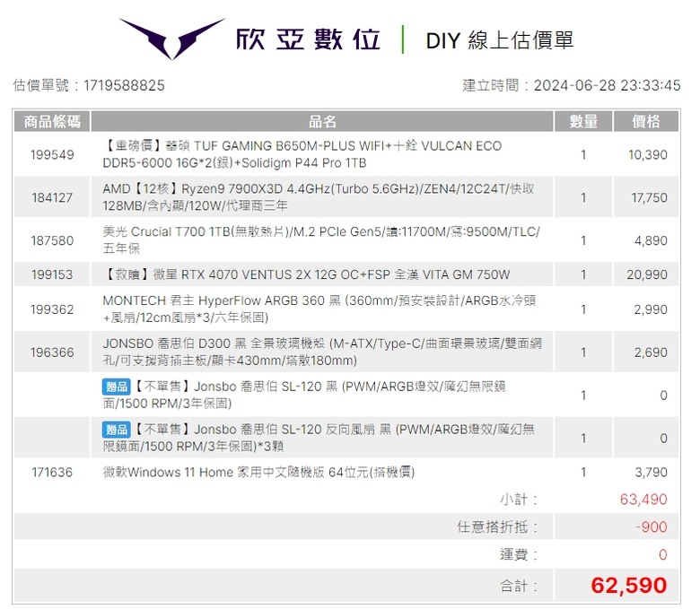Click the 價格 column header
The height and width of the screenshot is (609, 700).
pos(646,121)
